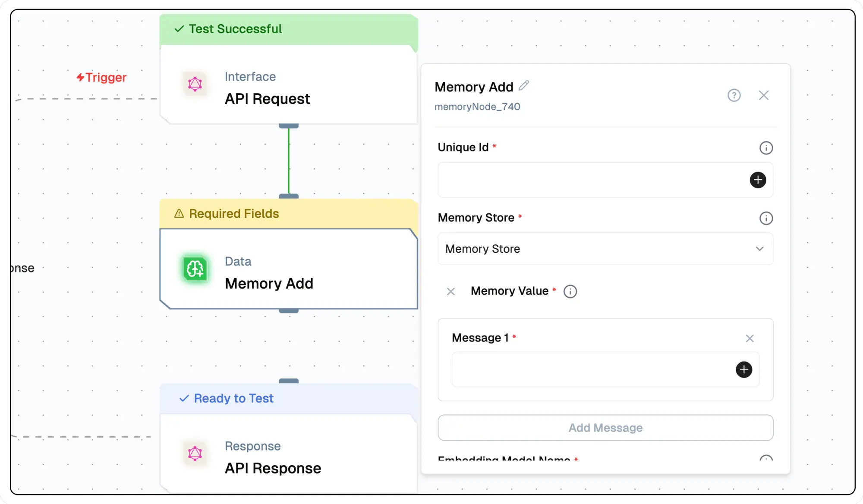
Task: Expand the Memory Store dropdown
Action: point(604,249)
